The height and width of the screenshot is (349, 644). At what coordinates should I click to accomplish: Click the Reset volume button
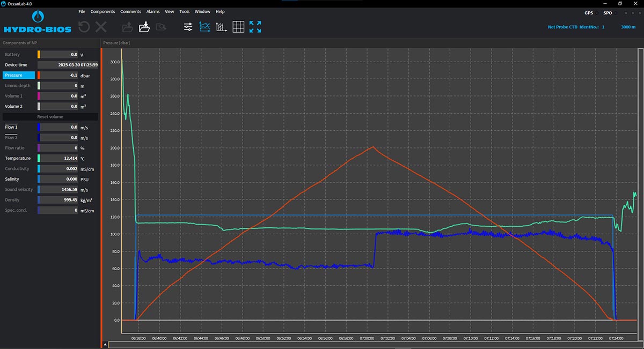[50, 116]
